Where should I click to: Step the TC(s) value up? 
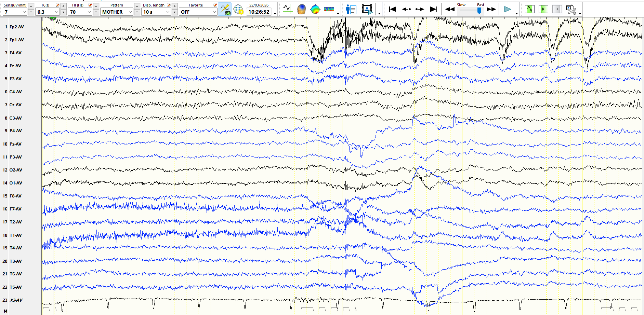(x=63, y=6)
